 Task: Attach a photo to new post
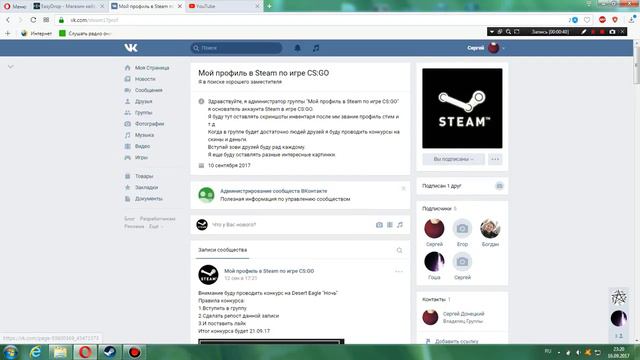tap(379, 225)
